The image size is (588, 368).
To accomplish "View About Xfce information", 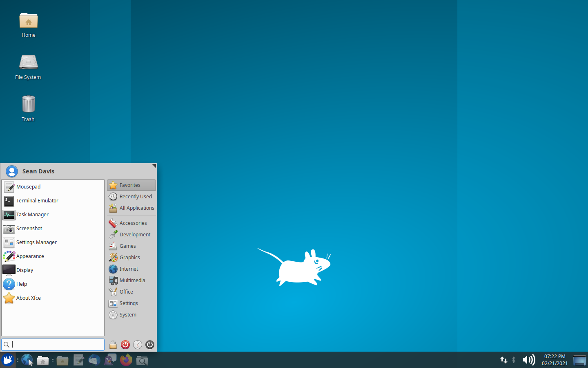I will 28,298.
